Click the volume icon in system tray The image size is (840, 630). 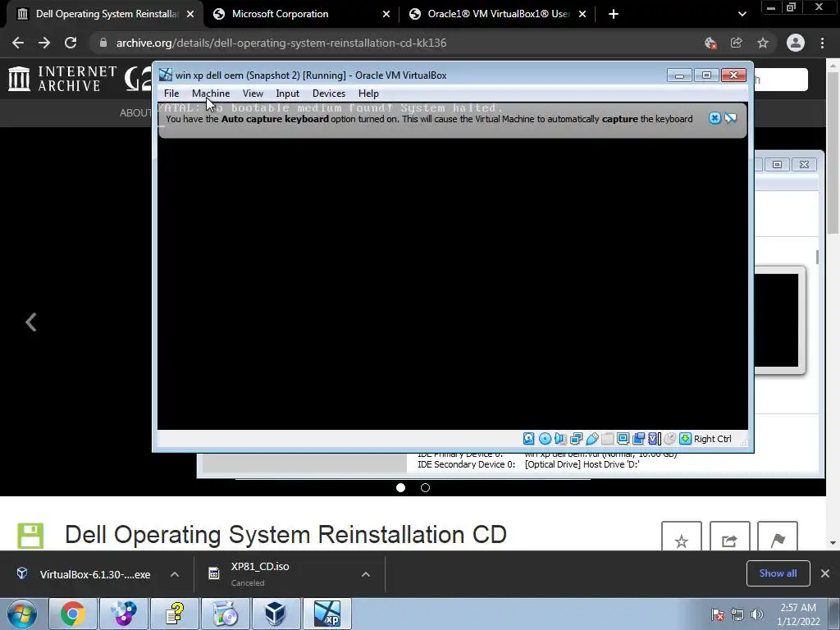757,614
